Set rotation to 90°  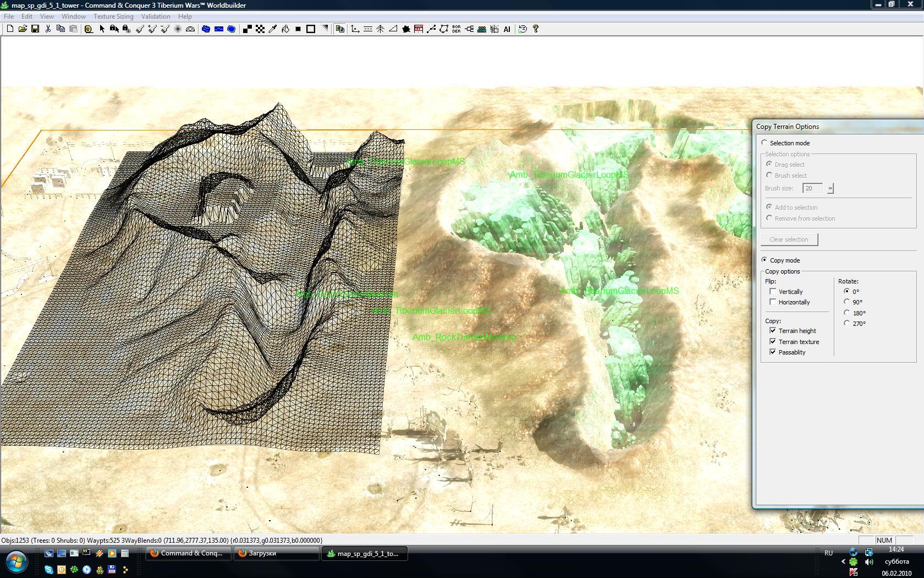tap(847, 302)
